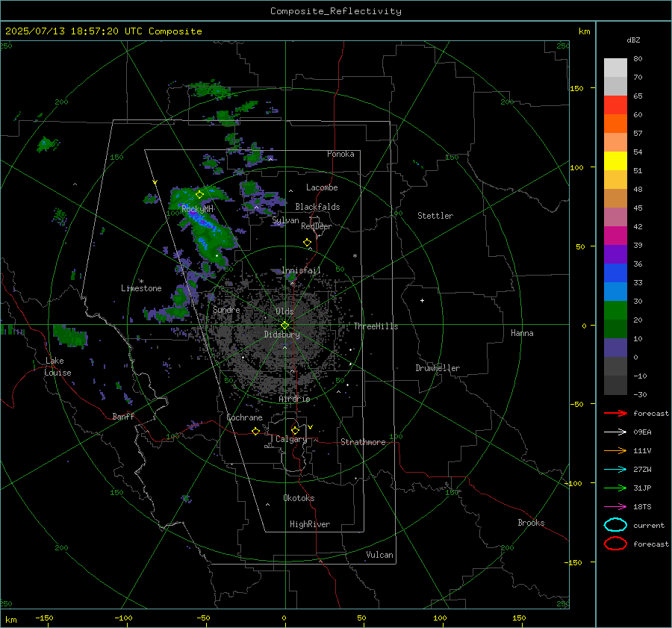Click the Didsbury town label

[281, 335]
